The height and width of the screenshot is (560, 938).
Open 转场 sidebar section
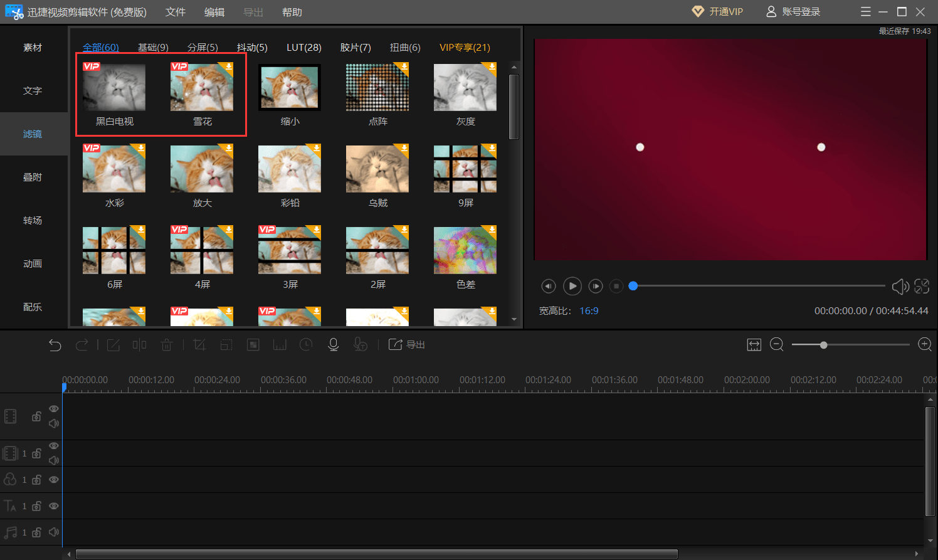[x=33, y=221]
